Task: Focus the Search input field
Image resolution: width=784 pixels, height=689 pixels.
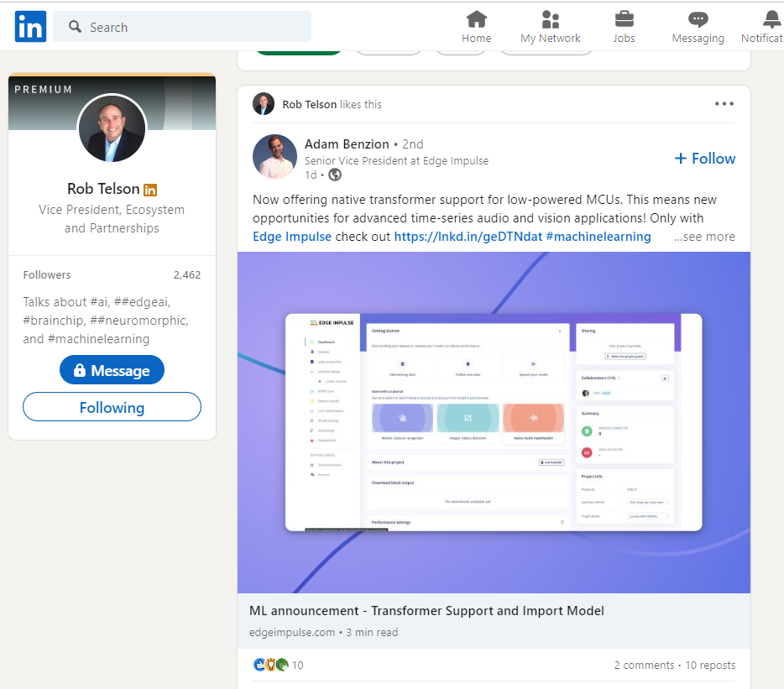Action: tap(182, 27)
